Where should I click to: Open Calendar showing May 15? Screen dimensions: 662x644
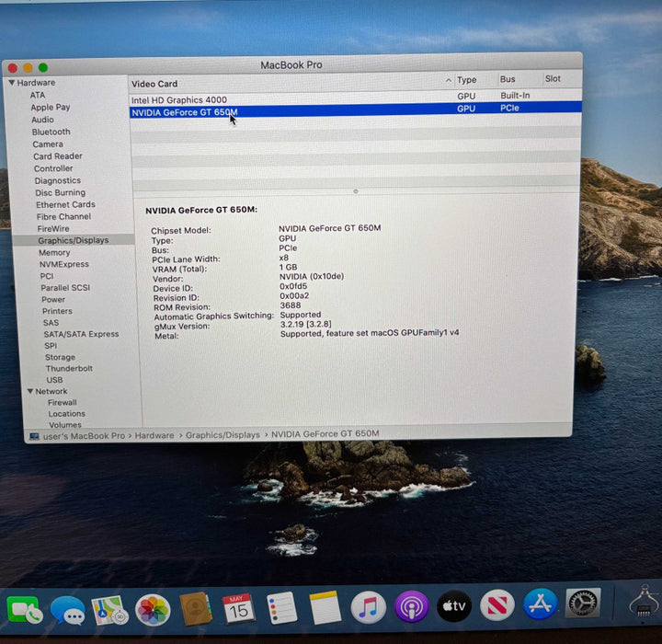click(238, 608)
